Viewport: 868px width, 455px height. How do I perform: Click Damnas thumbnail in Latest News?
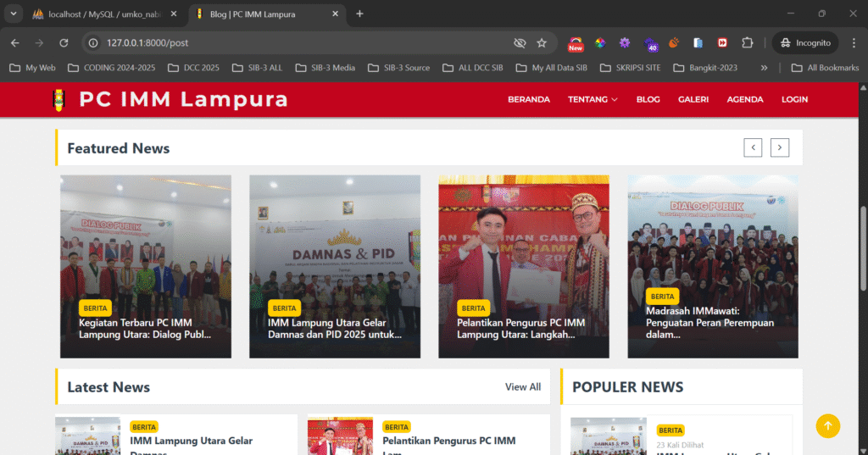click(87, 436)
